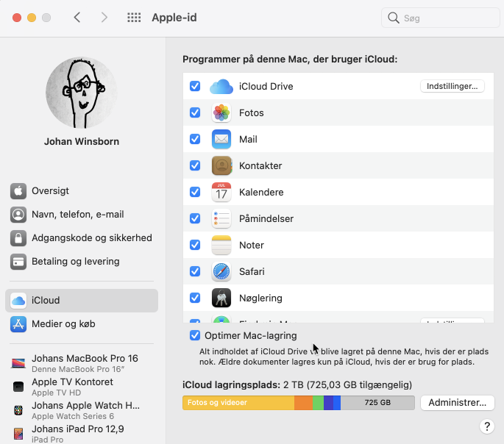The width and height of the screenshot is (504, 444).
Task: Uncheck the Nøglering checkbox
Action: pyautogui.click(x=195, y=298)
